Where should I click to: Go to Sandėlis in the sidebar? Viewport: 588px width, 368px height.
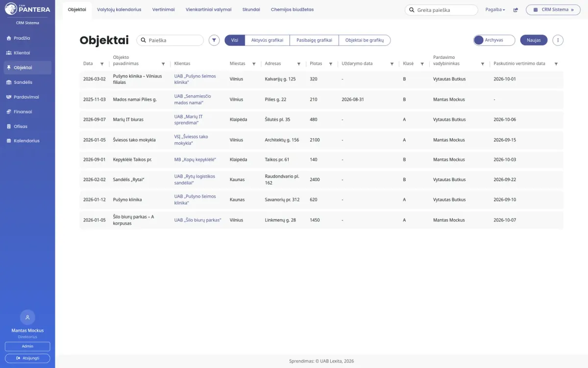point(27,82)
